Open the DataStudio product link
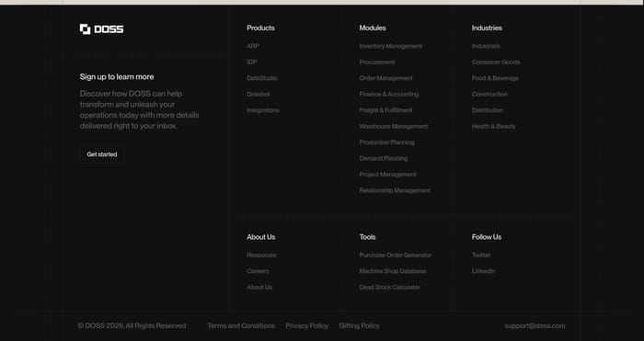644x341 pixels. (x=262, y=78)
